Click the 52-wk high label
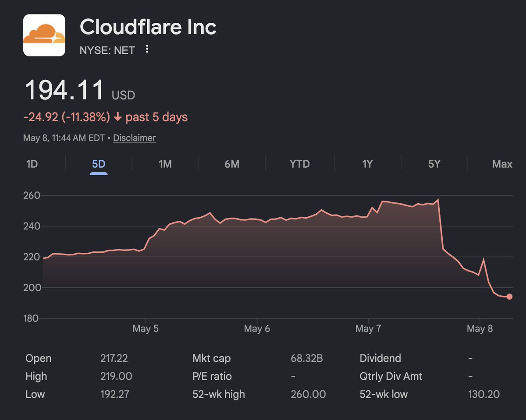This screenshot has height=420, width=526. point(219,394)
